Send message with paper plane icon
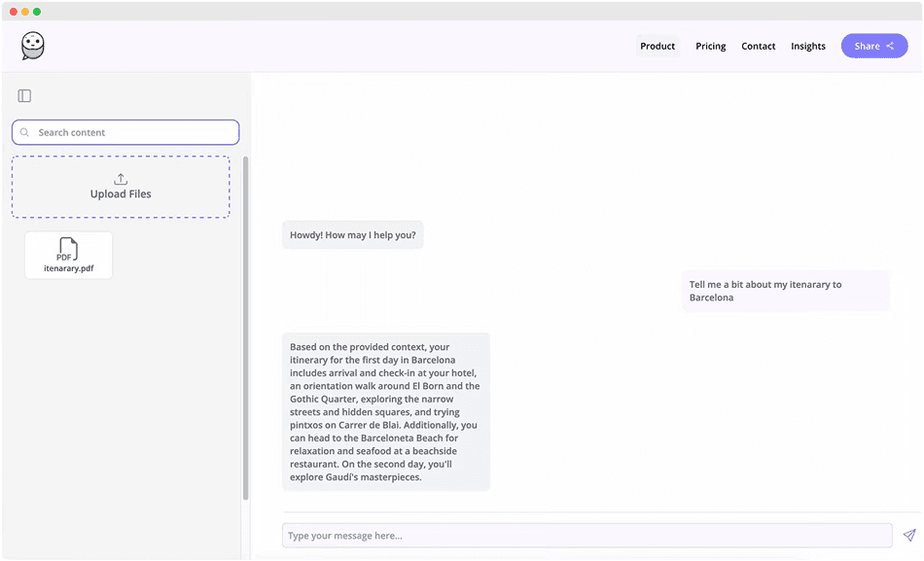Screen dimensions: 924x561 click(x=908, y=535)
